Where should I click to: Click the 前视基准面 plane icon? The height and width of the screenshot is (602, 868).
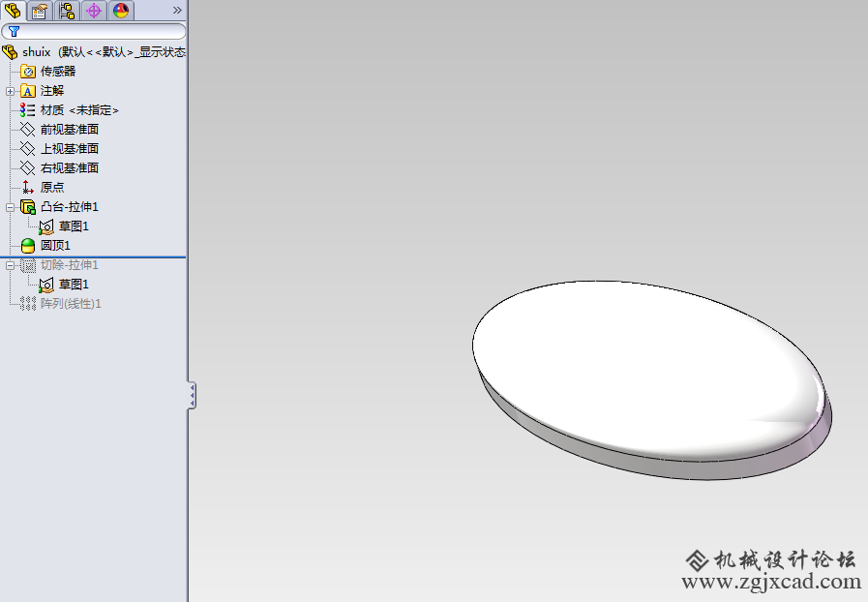(28, 130)
